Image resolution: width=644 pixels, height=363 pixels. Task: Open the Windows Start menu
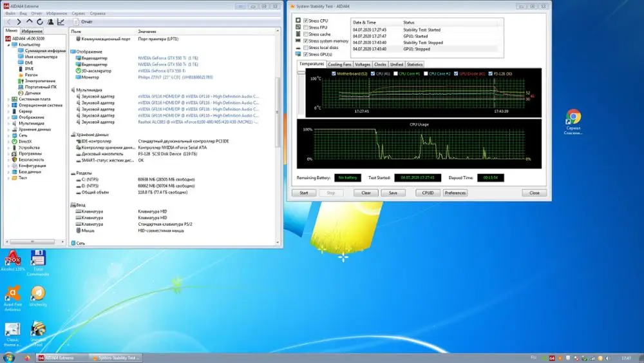[x=9, y=358]
